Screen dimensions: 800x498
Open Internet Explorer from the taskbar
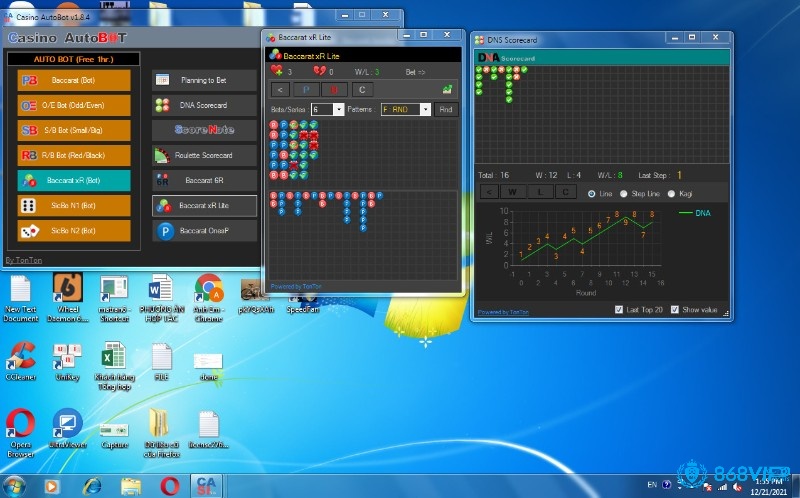tap(92, 486)
